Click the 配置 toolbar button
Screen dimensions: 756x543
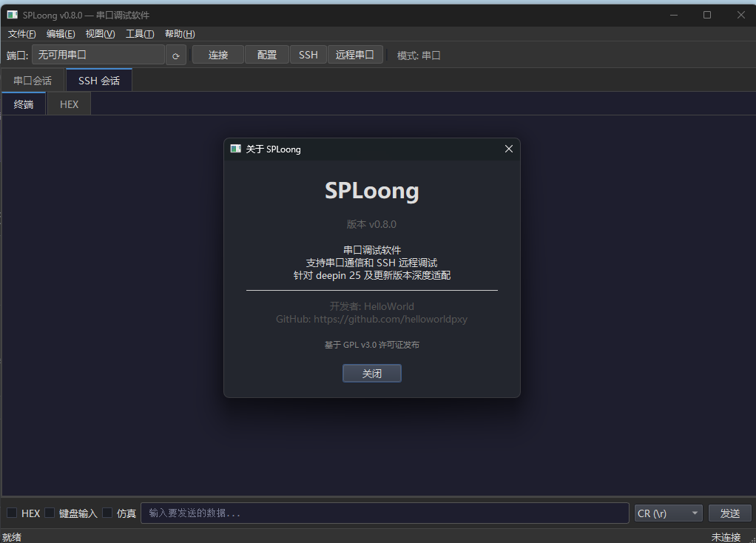[267, 55]
